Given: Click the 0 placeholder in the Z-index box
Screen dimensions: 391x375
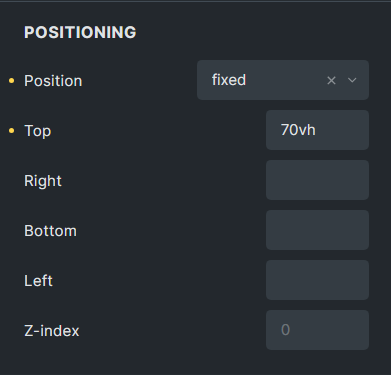Looking at the screenshot, I should click(285, 330).
